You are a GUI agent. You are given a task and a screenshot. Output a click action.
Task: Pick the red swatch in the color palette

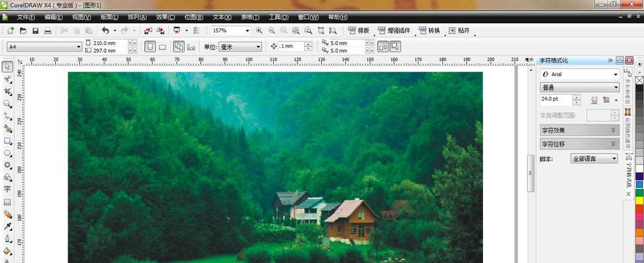[639, 210]
